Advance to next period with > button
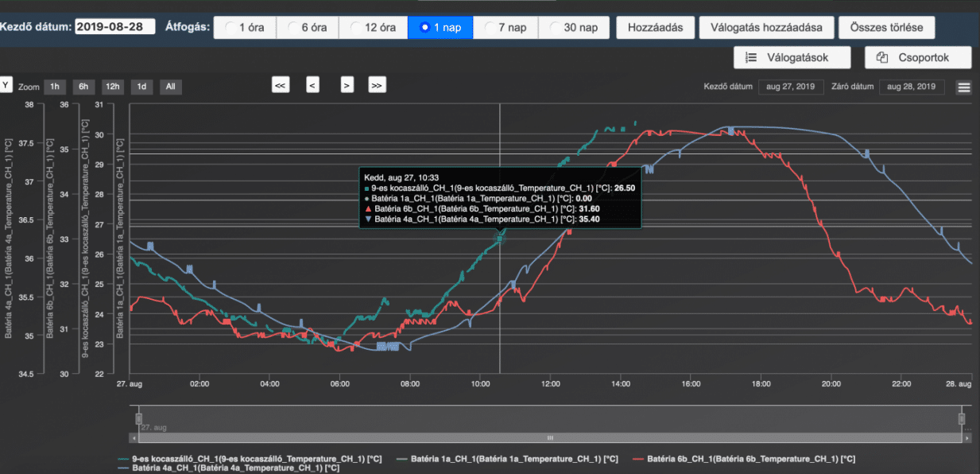 coord(347,85)
